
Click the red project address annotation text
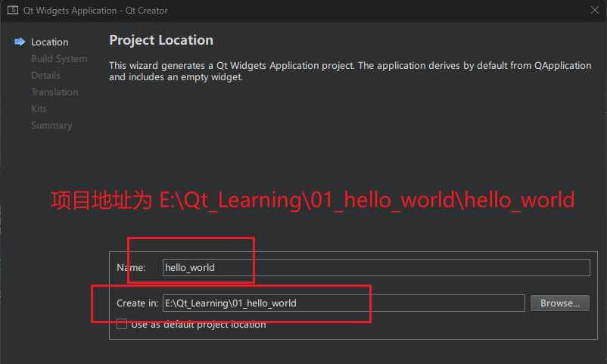click(313, 201)
